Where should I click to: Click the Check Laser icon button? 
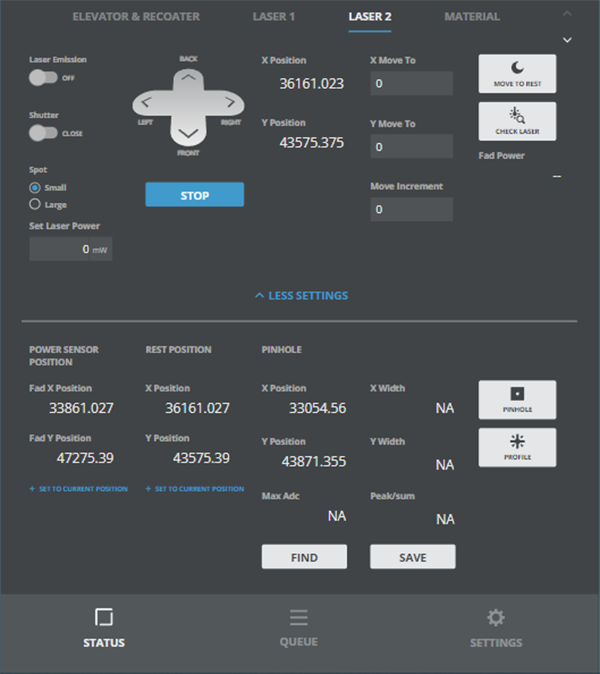tap(517, 121)
